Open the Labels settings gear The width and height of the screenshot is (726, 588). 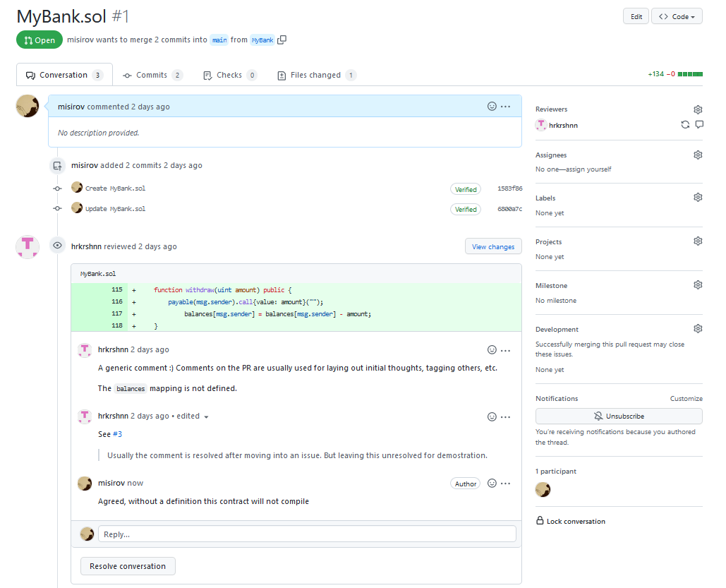click(x=698, y=198)
